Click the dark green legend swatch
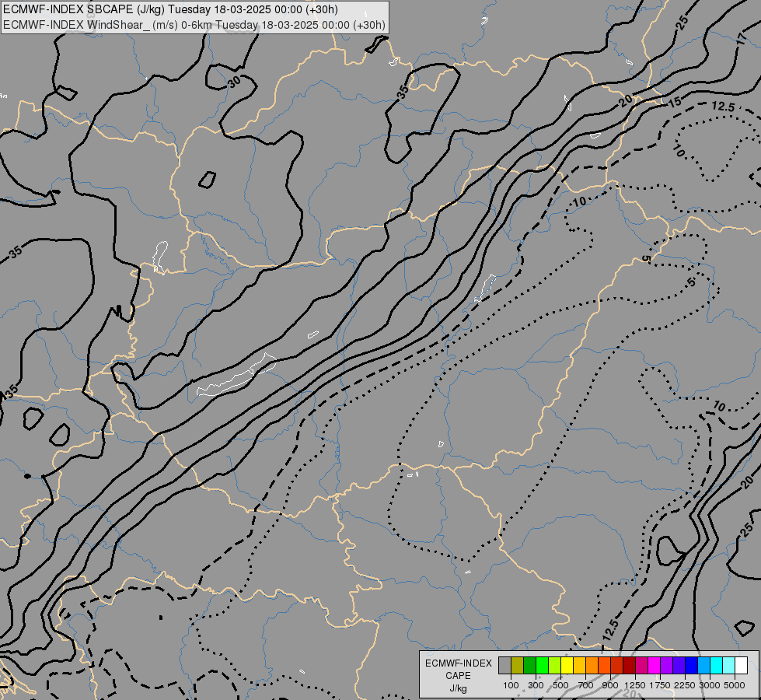 click(x=530, y=666)
